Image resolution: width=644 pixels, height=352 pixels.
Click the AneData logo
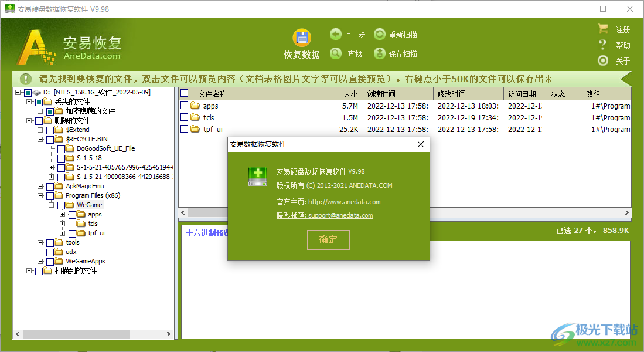[69, 48]
